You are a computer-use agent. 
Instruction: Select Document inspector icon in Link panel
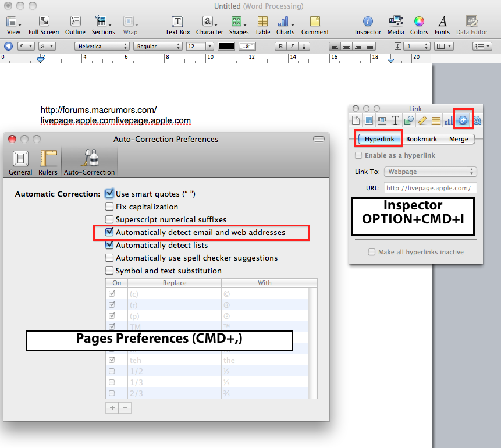point(356,120)
